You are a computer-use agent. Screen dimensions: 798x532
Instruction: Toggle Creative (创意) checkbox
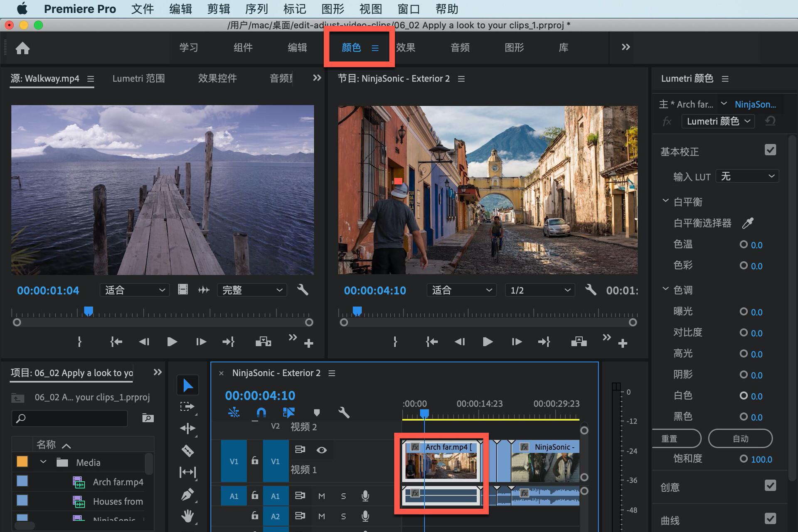coord(770,485)
